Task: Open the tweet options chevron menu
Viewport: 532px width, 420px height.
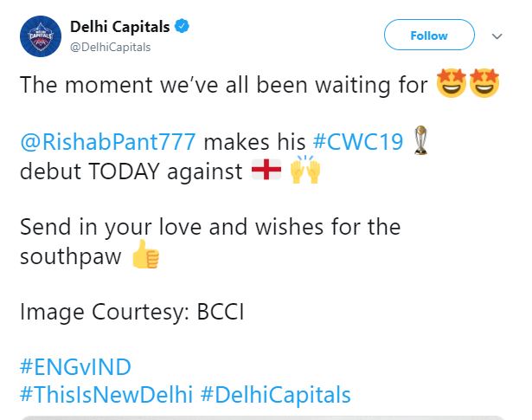Action: [x=497, y=36]
